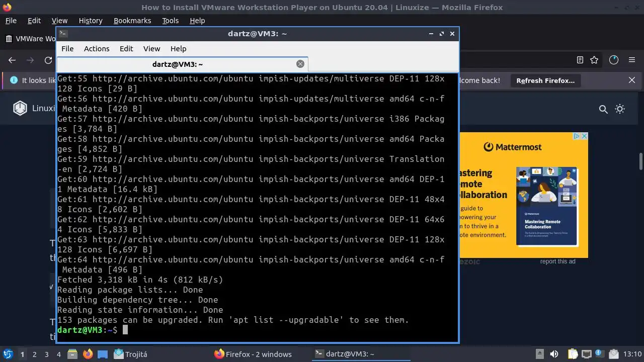The image size is (644, 362).
Task: Bookmark this page with the star
Action: pyautogui.click(x=594, y=60)
